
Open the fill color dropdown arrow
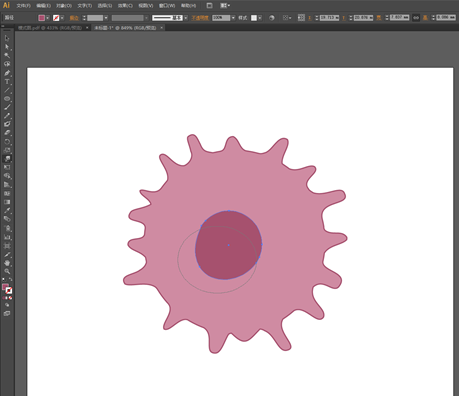[48, 18]
